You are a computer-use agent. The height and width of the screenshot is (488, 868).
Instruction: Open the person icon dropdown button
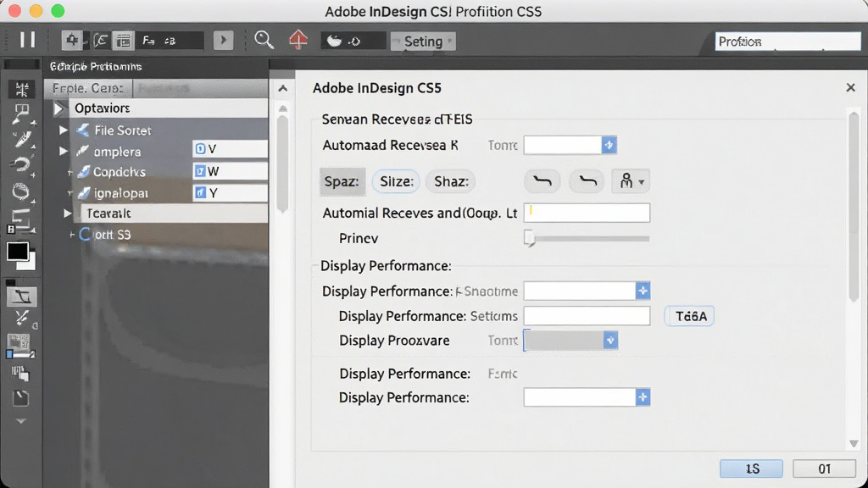click(x=631, y=181)
